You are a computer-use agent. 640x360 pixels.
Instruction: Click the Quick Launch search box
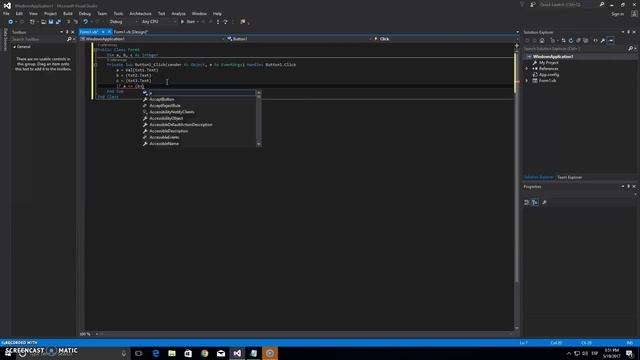[569, 4]
